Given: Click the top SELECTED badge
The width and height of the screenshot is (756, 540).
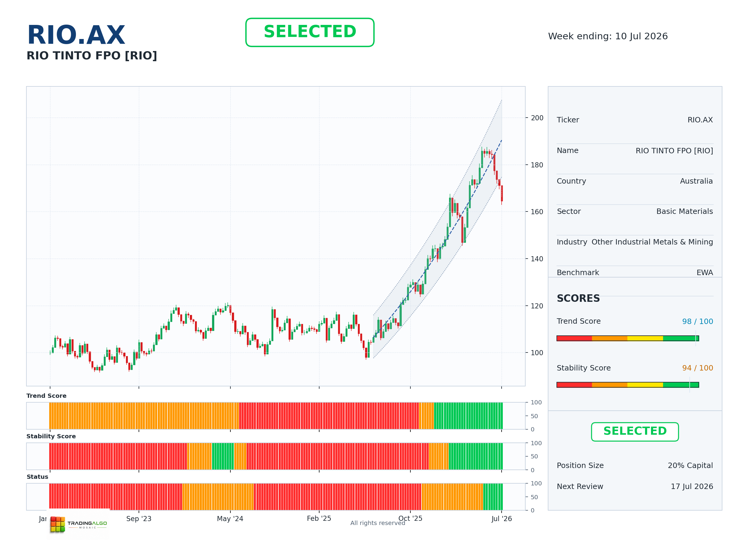Looking at the screenshot, I should click(x=310, y=32).
